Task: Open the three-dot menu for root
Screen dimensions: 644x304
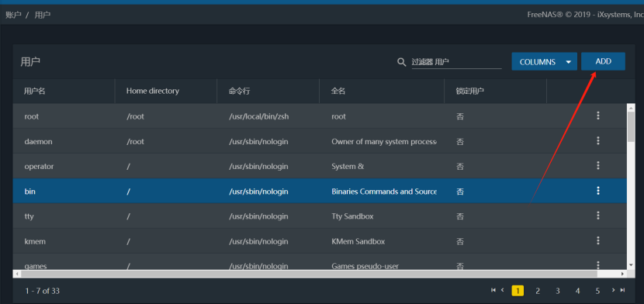Action: [598, 116]
